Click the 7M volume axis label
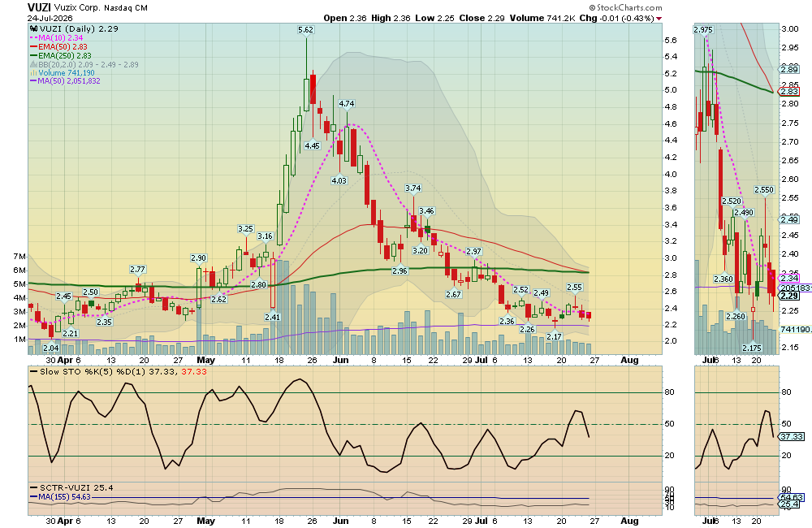The width and height of the screenshot is (812, 528). pyautogui.click(x=19, y=257)
